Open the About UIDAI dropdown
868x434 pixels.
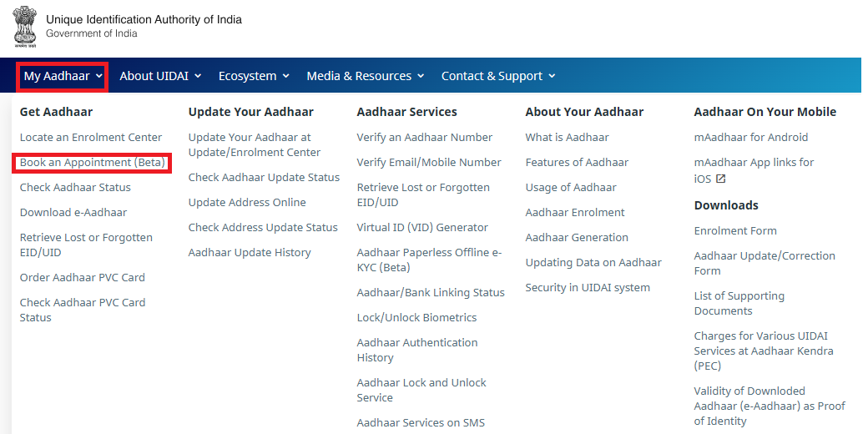tap(160, 76)
